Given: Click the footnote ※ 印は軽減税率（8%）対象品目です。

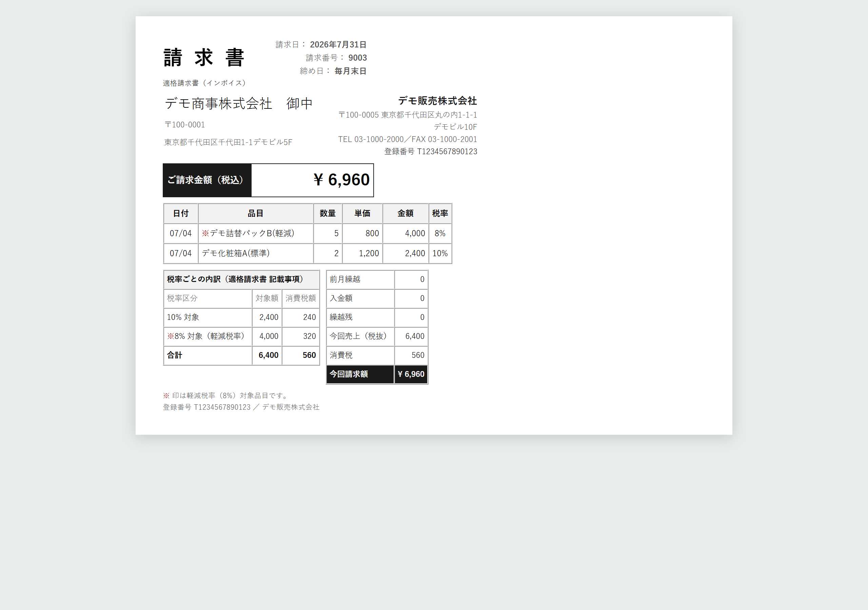Looking at the screenshot, I should click(x=226, y=396).
